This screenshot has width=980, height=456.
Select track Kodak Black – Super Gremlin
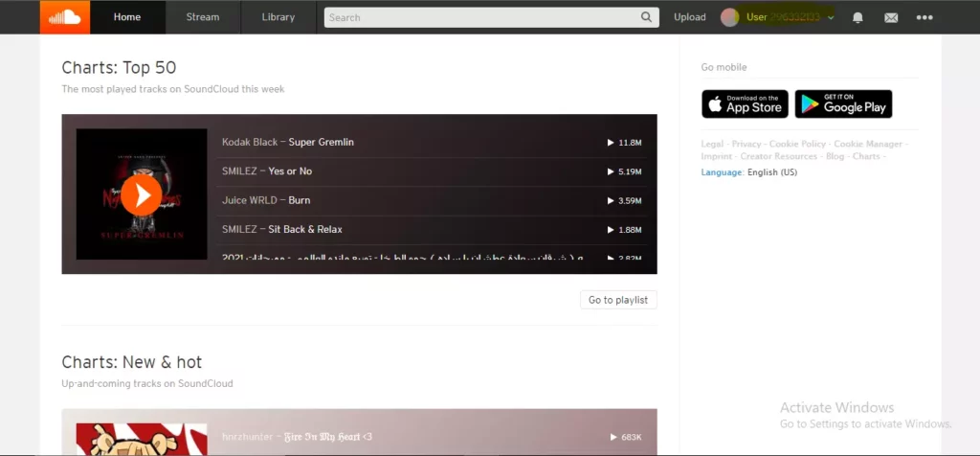tap(287, 142)
